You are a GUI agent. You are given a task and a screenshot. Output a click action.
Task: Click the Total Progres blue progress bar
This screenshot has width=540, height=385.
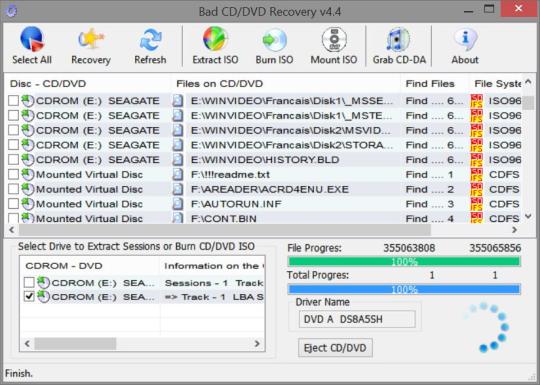coord(404,289)
